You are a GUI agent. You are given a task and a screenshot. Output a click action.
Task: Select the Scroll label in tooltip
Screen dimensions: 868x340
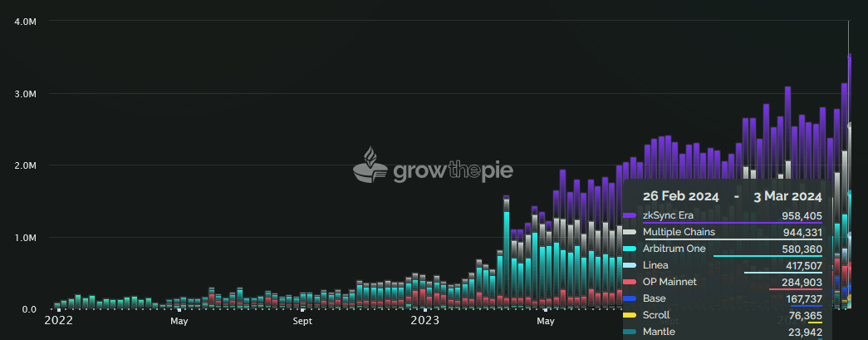click(656, 315)
